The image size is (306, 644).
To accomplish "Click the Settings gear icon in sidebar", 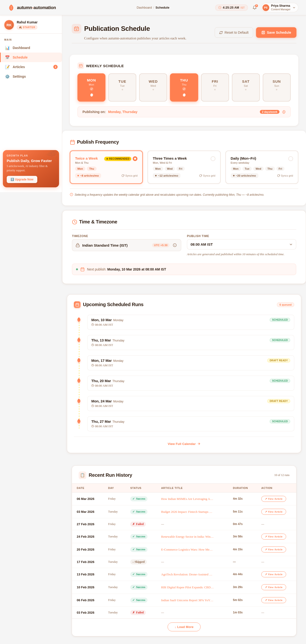I will (7, 76).
